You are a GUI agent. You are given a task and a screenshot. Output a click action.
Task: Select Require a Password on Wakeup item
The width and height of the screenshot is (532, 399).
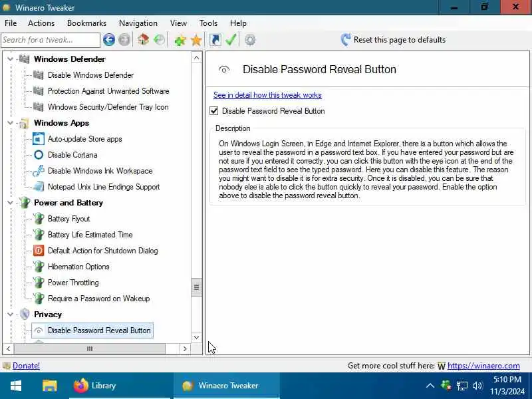pyautogui.click(x=98, y=299)
